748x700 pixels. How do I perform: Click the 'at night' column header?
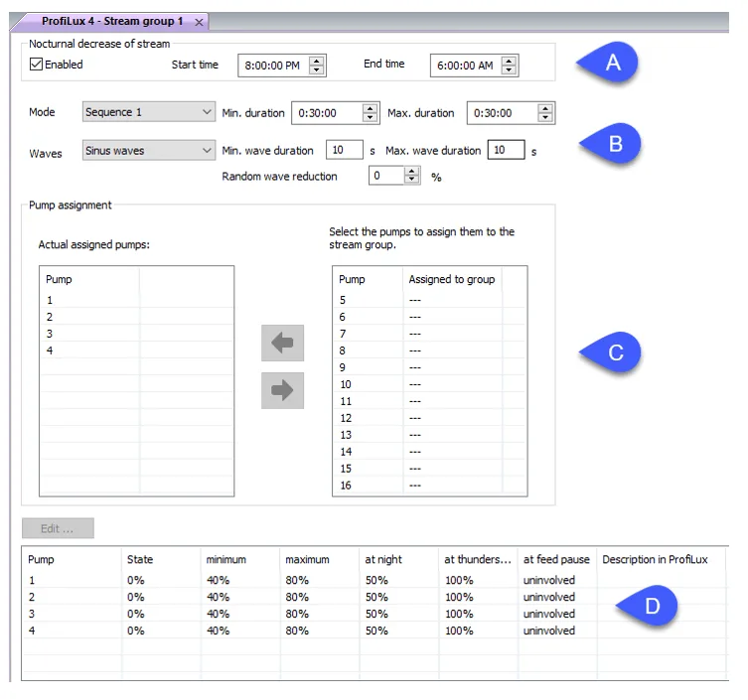click(x=383, y=559)
